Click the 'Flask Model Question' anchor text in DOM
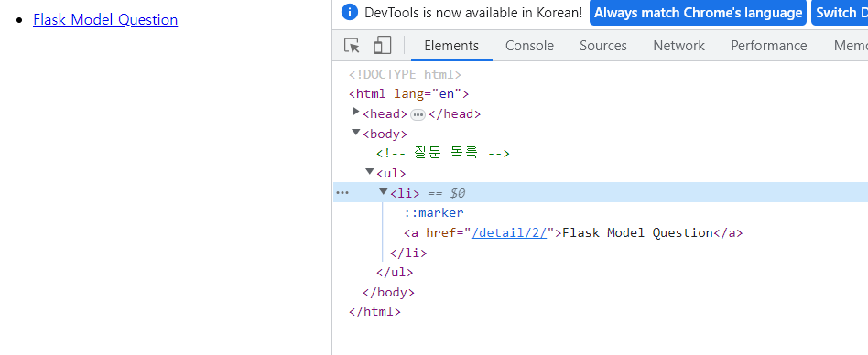The width and height of the screenshot is (868, 355). 637,232
